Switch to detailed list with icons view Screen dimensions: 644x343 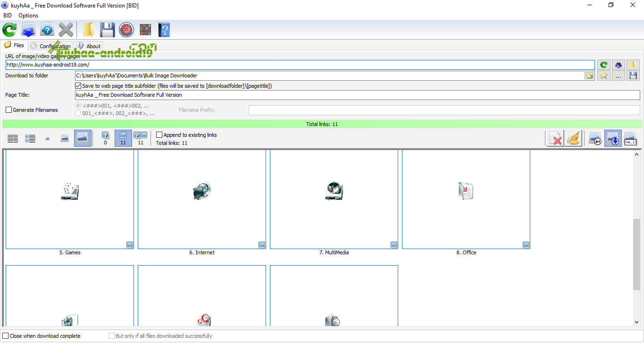[x=30, y=139]
